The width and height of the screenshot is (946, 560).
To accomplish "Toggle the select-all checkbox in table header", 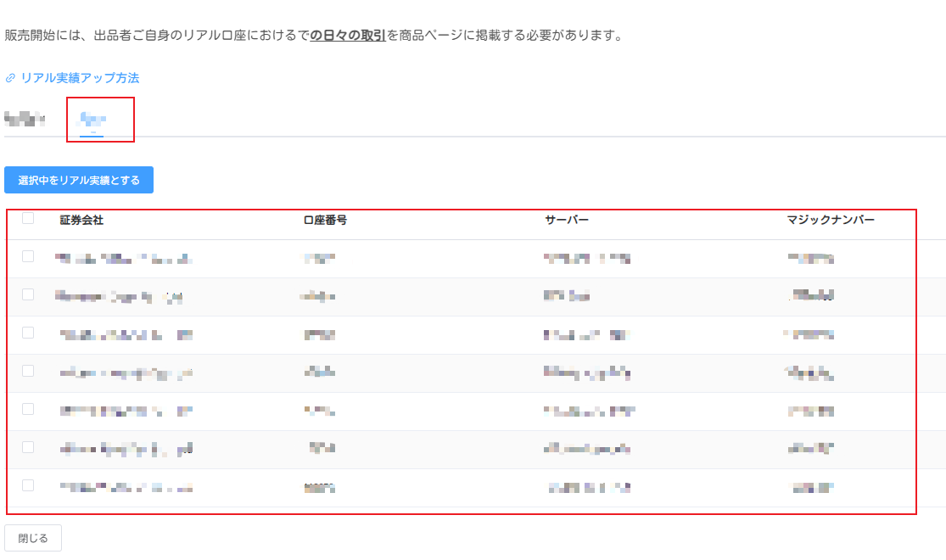I will [x=28, y=218].
